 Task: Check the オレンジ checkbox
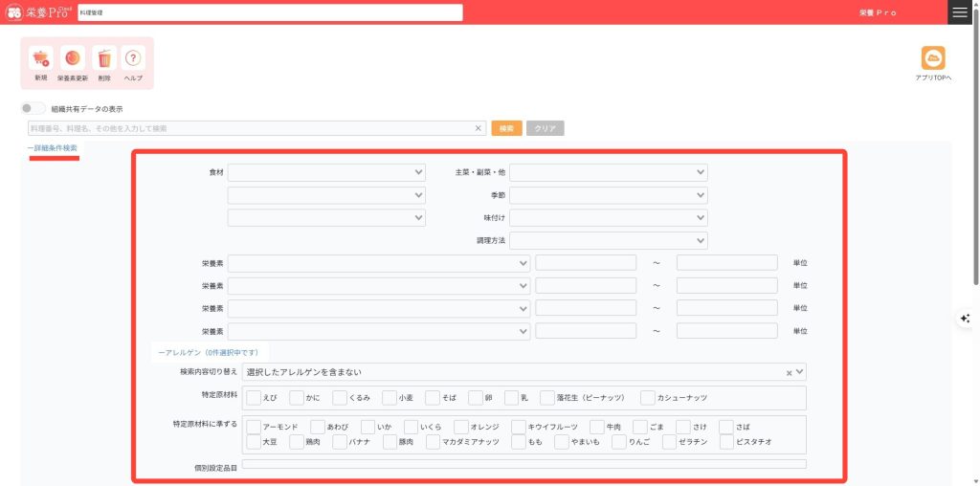tap(461, 427)
